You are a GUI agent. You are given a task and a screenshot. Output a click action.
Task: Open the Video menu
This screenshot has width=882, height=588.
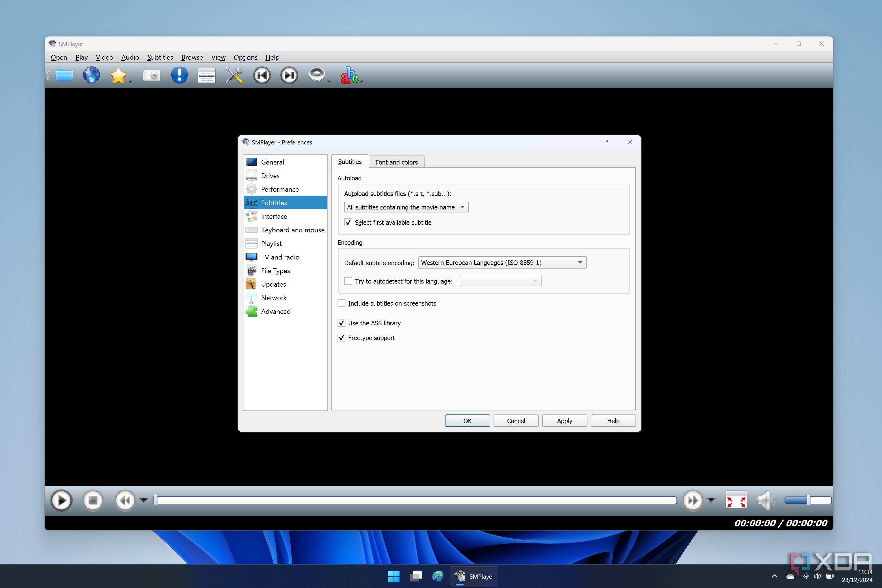[104, 57]
